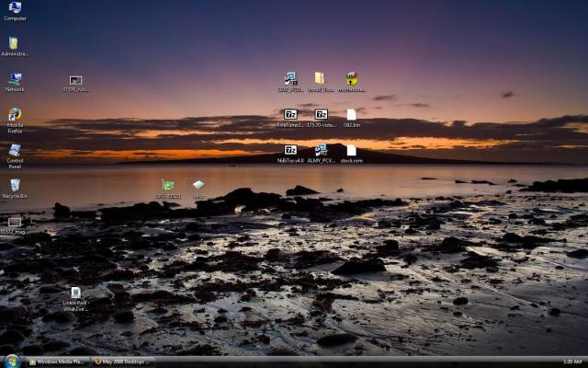Screen dimensions: 588x368
Task: Launch Mozilla Firefox from the desktop
Action: (x=15, y=121)
